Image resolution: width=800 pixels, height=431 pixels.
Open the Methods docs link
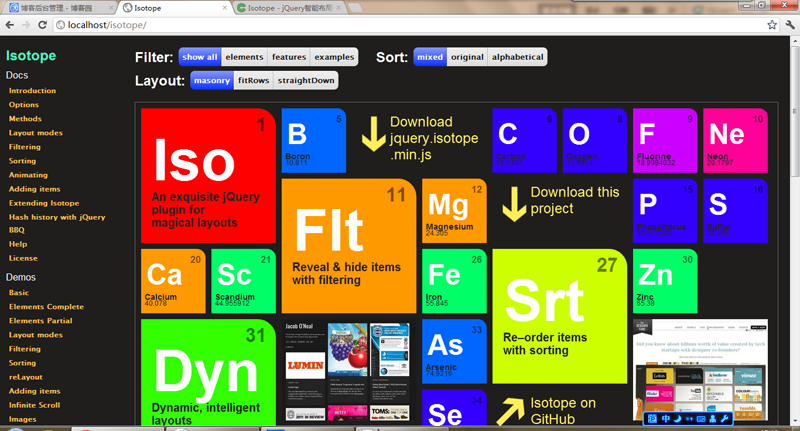(25, 118)
